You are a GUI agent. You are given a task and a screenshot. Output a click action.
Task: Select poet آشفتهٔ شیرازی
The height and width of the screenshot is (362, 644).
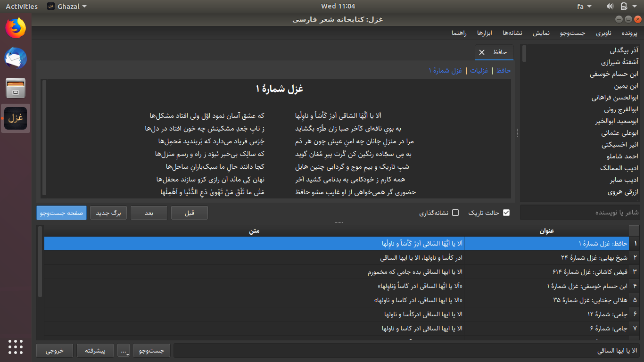click(619, 62)
